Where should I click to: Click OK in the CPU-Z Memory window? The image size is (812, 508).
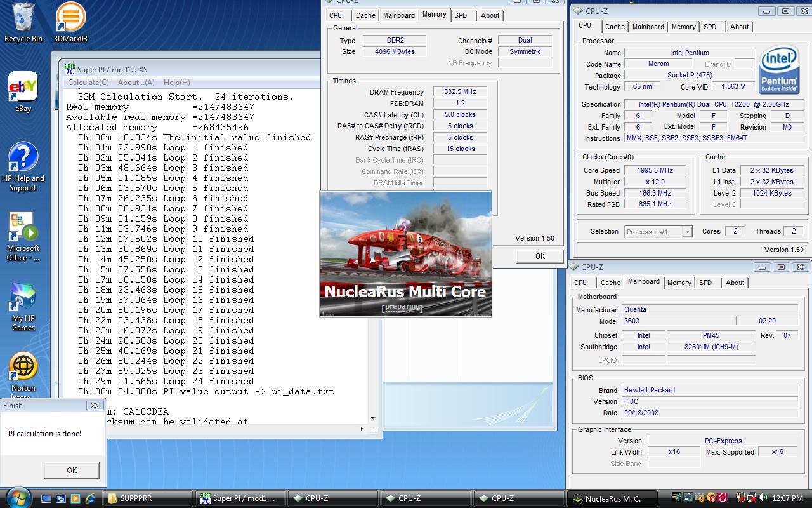[540, 256]
